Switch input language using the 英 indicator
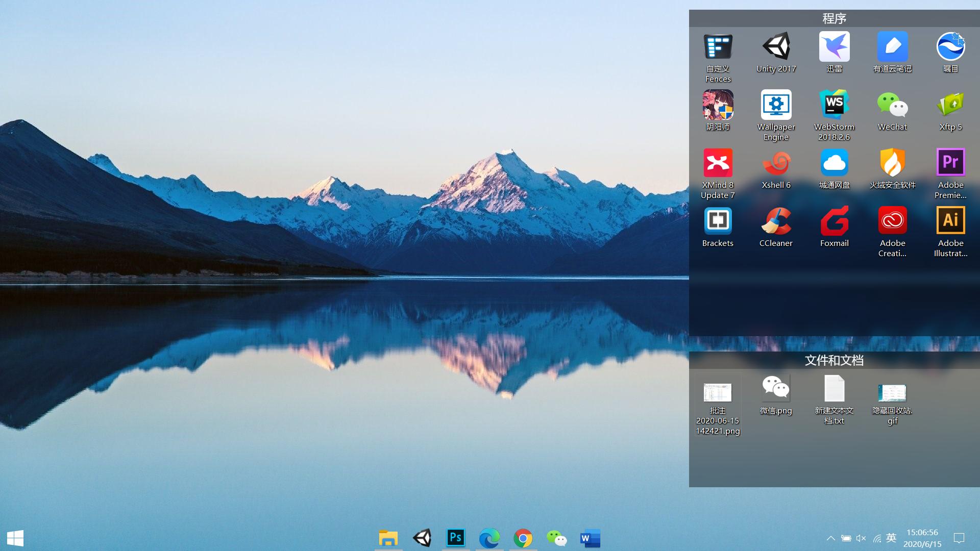Screen dimensions: 980x551 tap(891, 538)
